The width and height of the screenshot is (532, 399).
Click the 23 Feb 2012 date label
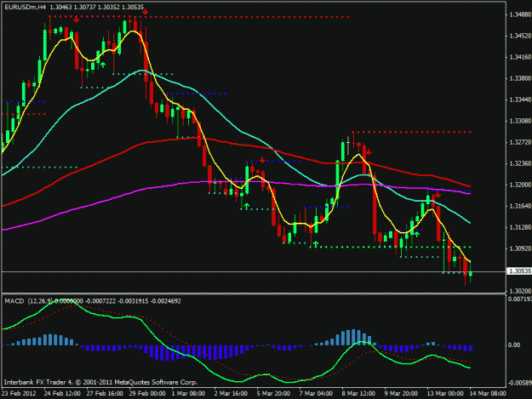click(x=19, y=394)
